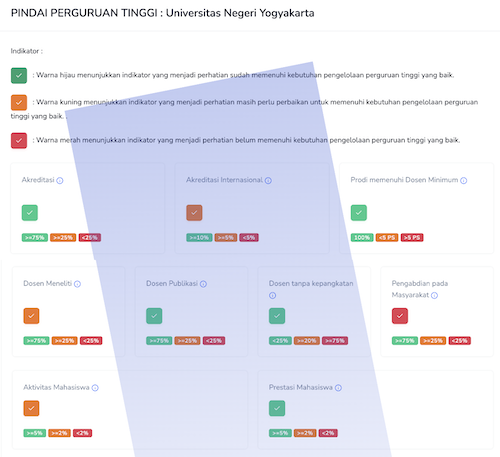500x457 pixels.
Task: Click the Dosen Publikasi info icon
Action: [203, 284]
